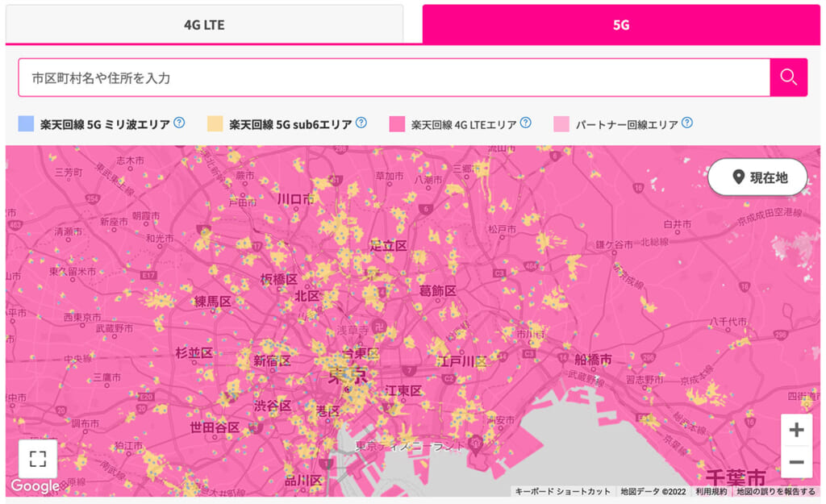
Task: Select the 5G tab
Action: (621, 24)
